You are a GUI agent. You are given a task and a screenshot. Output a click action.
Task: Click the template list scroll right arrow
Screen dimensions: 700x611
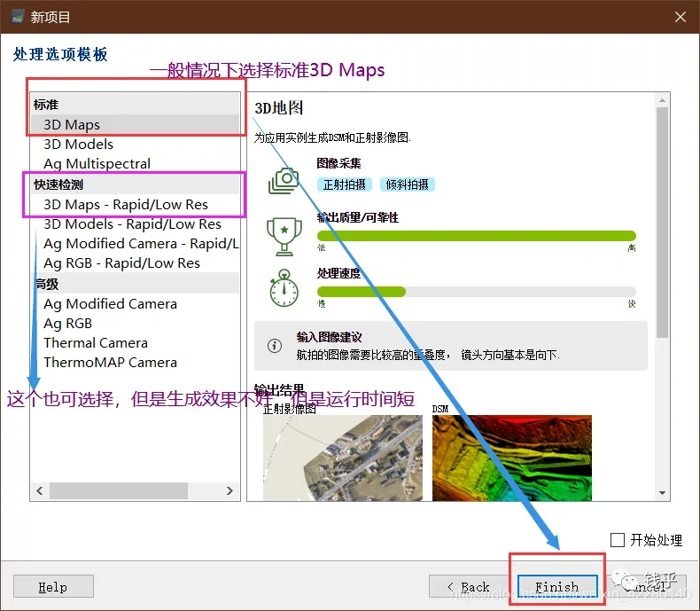[230, 490]
